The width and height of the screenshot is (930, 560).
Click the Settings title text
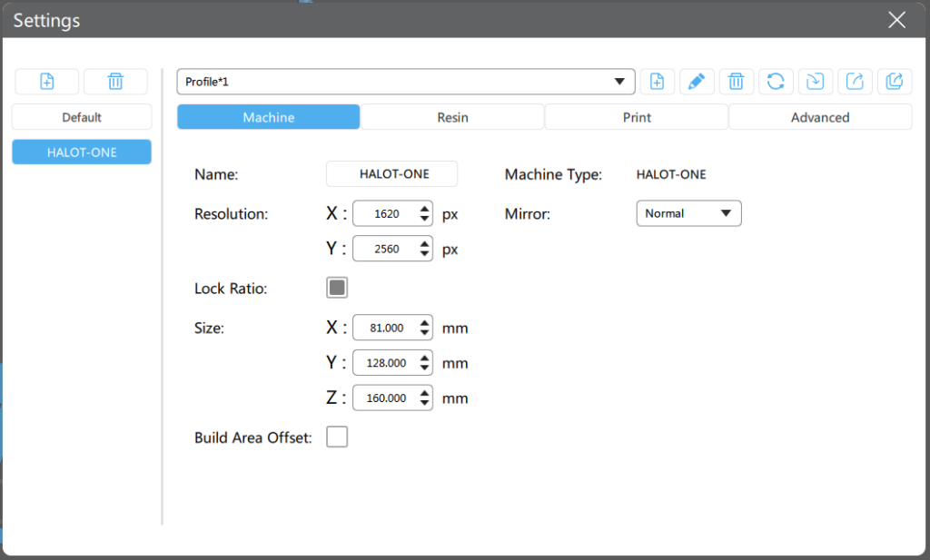46,21
